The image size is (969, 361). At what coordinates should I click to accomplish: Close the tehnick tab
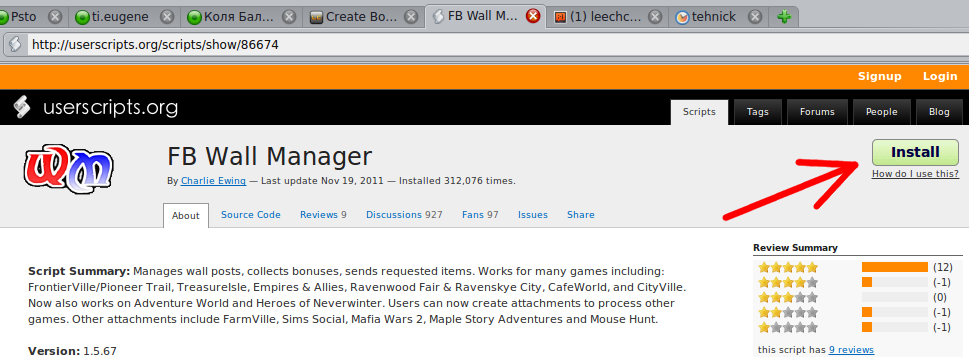pyautogui.click(x=755, y=17)
